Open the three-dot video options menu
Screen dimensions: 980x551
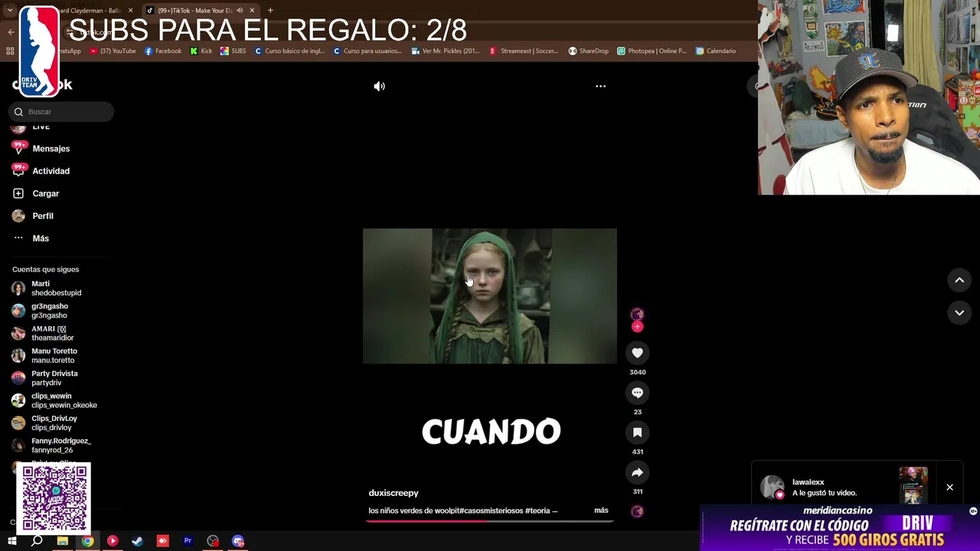pyautogui.click(x=600, y=86)
